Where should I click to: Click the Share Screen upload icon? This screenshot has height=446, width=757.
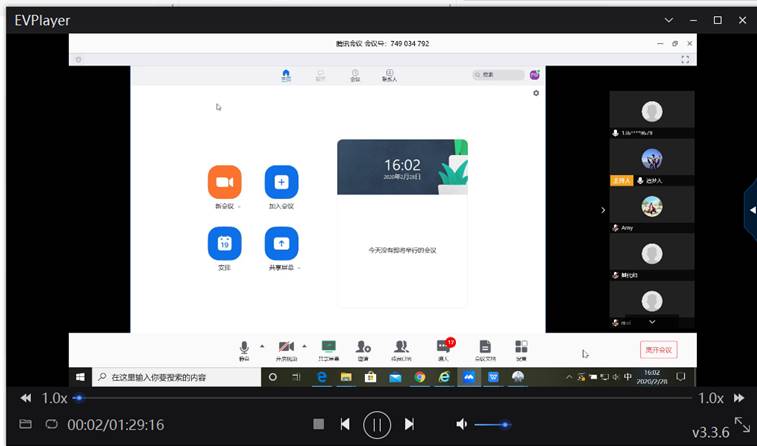(281, 243)
